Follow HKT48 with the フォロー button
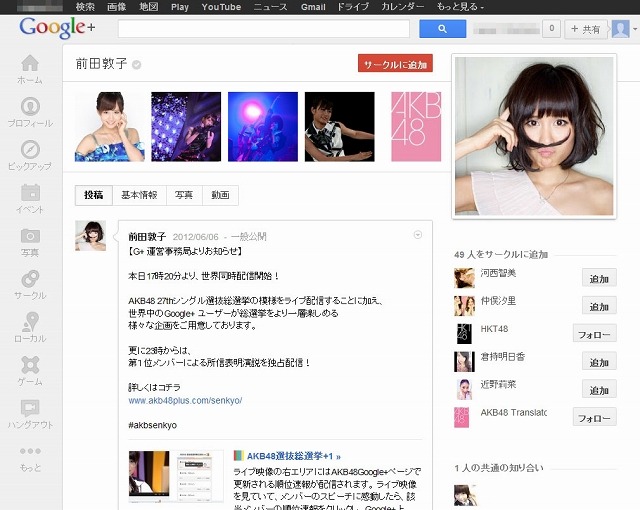Viewport: 640px width, 510px height. pos(594,334)
